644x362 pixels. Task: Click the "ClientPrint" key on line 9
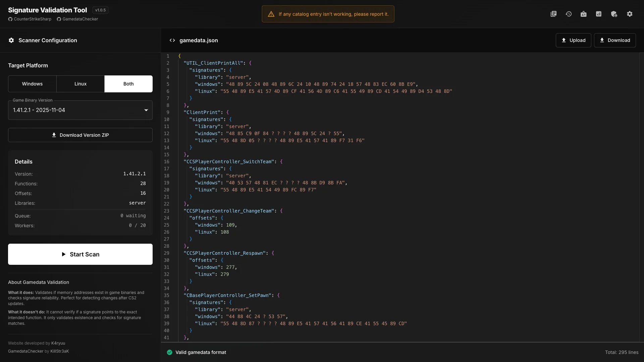click(202, 112)
